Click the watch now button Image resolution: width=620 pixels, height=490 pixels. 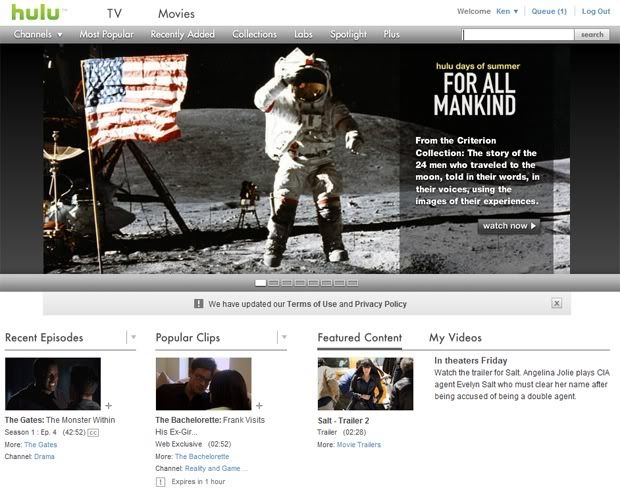509,226
